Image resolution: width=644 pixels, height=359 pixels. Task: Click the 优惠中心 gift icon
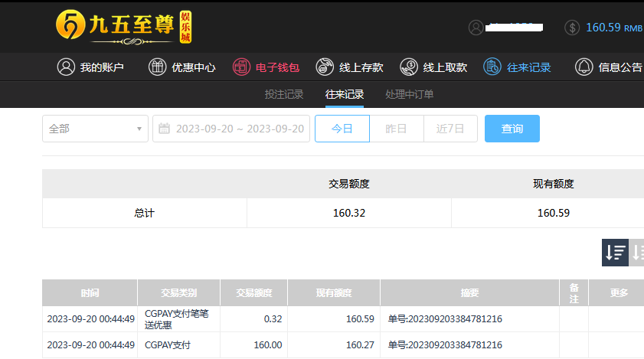click(x=157, y=67)
